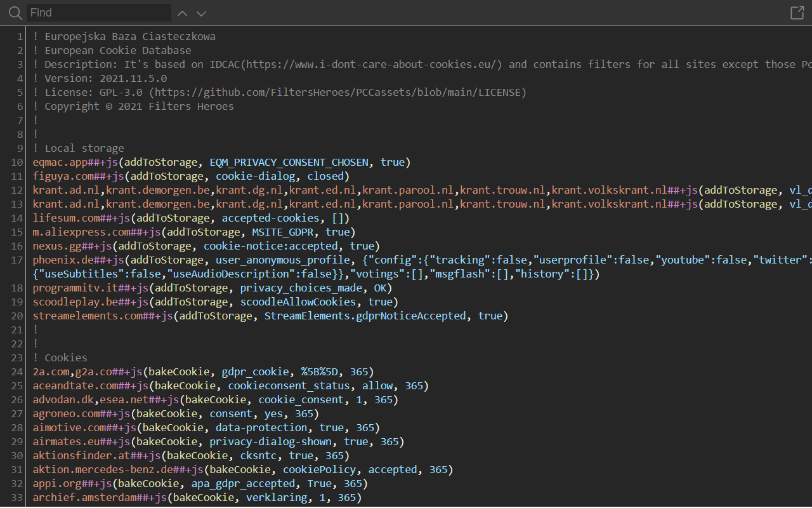Click the figuya.com filter line
The image size is (812, 508).
tap(191, 176)
